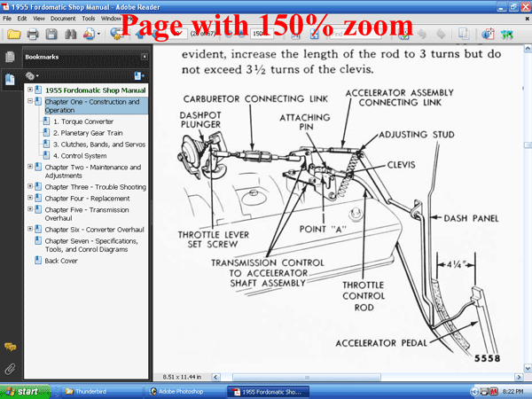Expand the Chapter Six bookmark node

coord(30,229)
